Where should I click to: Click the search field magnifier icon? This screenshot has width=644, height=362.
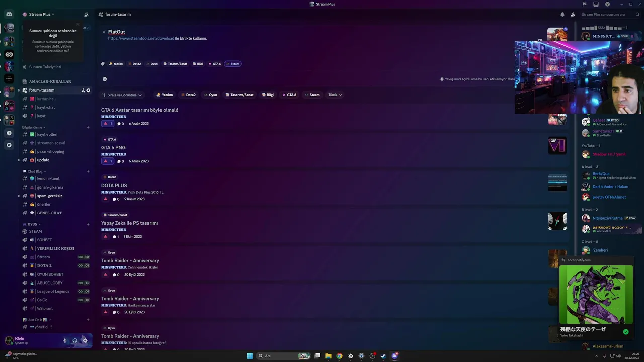637,14
